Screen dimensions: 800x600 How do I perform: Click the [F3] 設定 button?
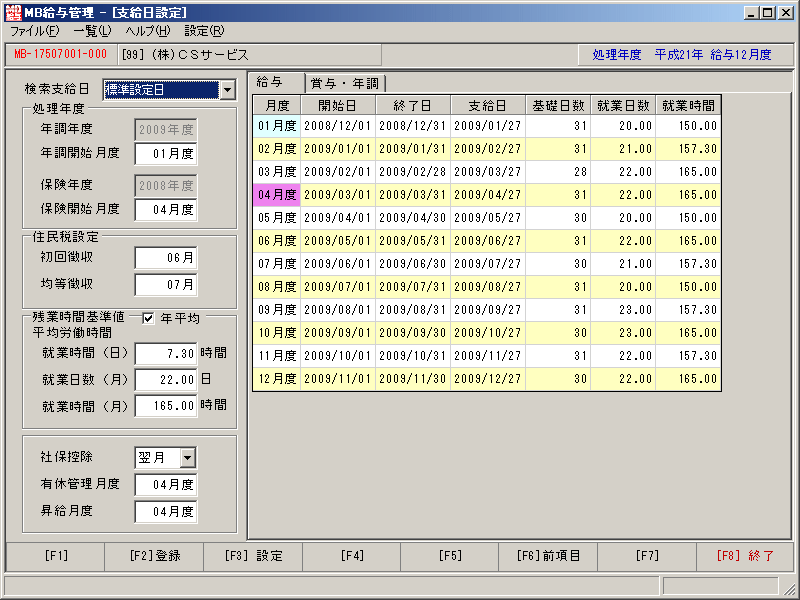tap(253, 556)
